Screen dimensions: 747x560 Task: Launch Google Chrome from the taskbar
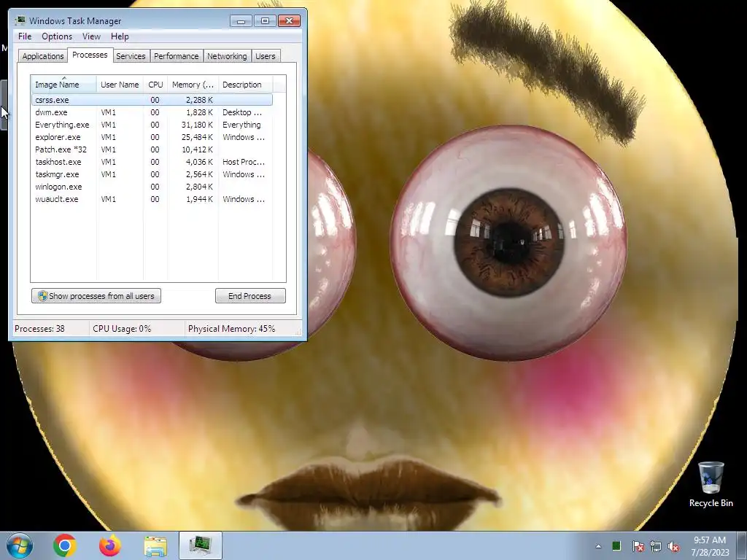(65, 545)
